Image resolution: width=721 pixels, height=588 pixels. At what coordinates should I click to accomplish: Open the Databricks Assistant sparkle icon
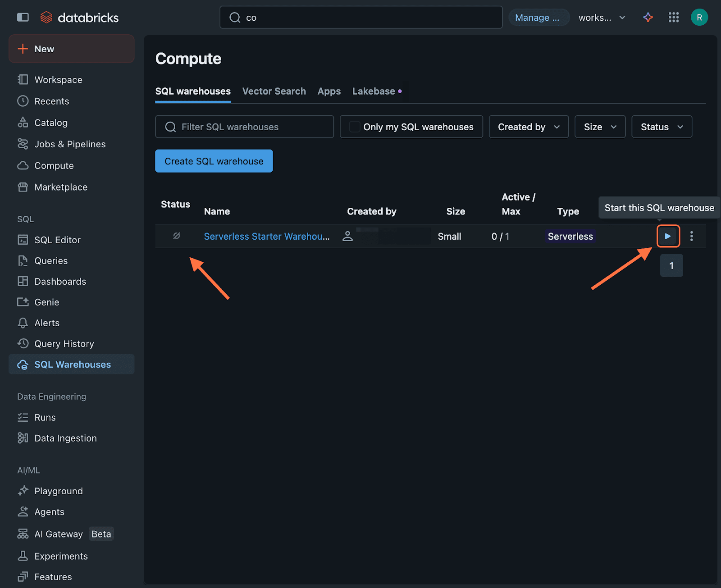click(648, 17)
